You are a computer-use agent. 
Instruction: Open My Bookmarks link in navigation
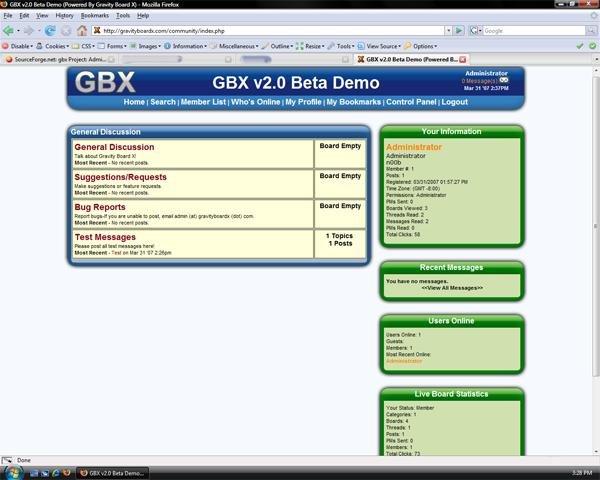[x=354, y=102]
